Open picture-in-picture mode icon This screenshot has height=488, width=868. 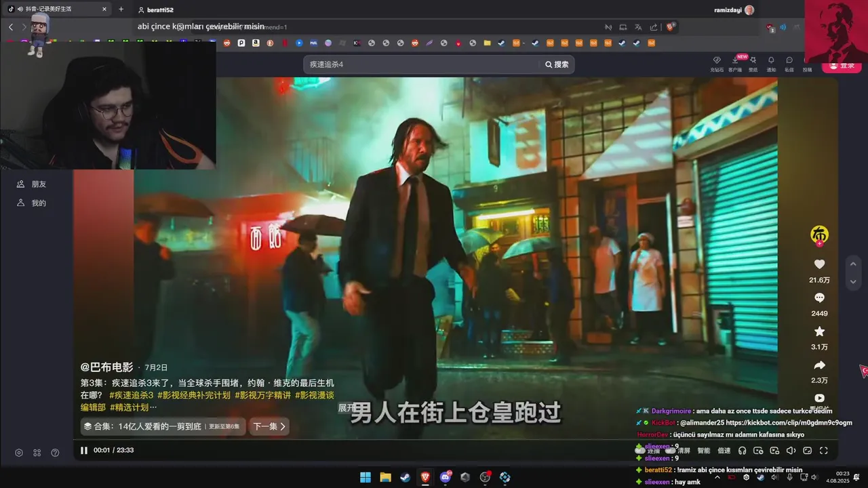tap(774, 451)
